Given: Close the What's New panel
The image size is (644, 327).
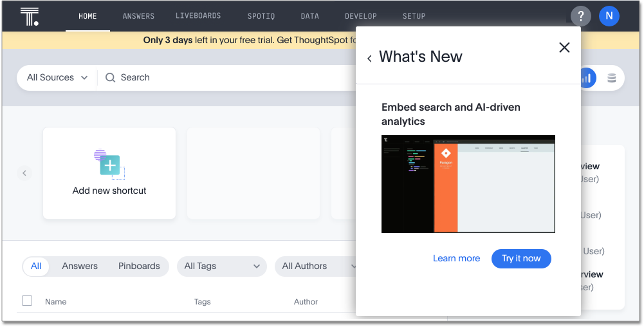Looking at the screenshot, I should click(564, 48).
